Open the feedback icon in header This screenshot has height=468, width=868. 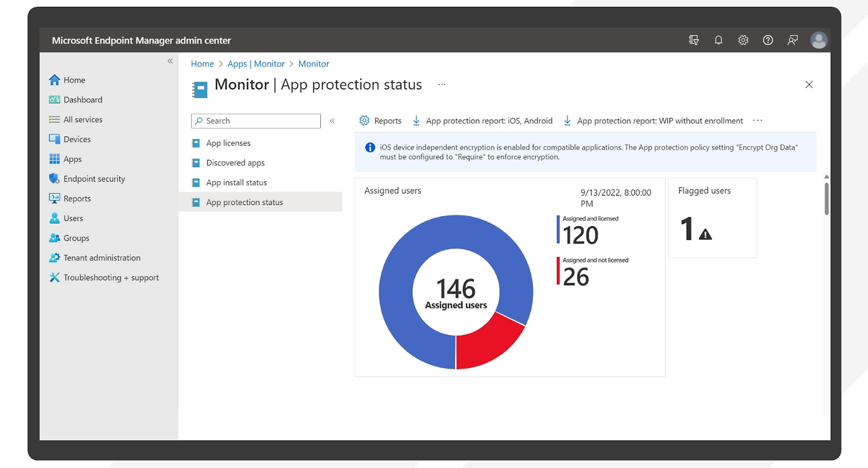click(793, 40)
